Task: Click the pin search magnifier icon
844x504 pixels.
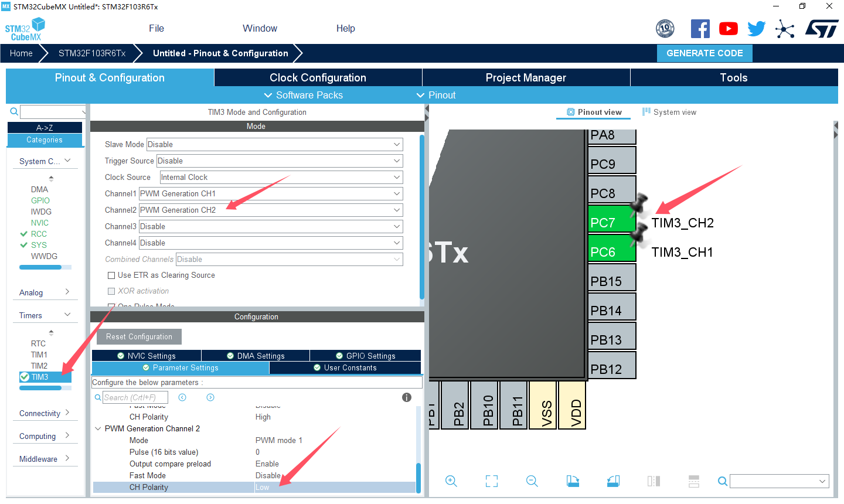Action: (x=723, y=481)
